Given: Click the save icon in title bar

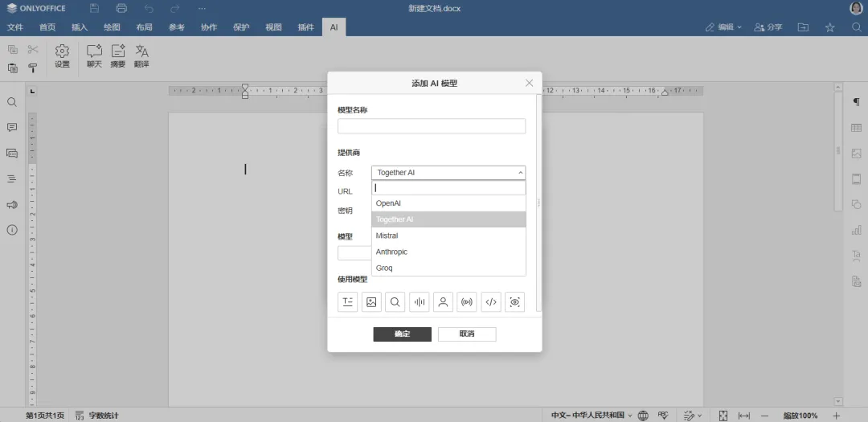Looking at the screenshot, I should coord(94,8).
